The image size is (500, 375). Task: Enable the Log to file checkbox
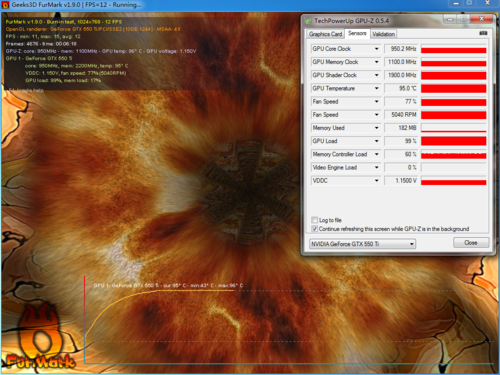pos(314,220)
